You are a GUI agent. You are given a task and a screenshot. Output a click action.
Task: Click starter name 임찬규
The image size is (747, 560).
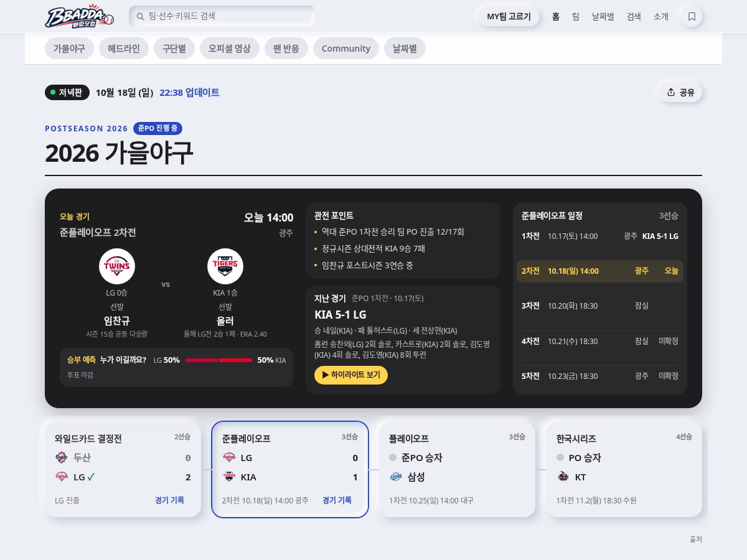[x=117, y=321]
